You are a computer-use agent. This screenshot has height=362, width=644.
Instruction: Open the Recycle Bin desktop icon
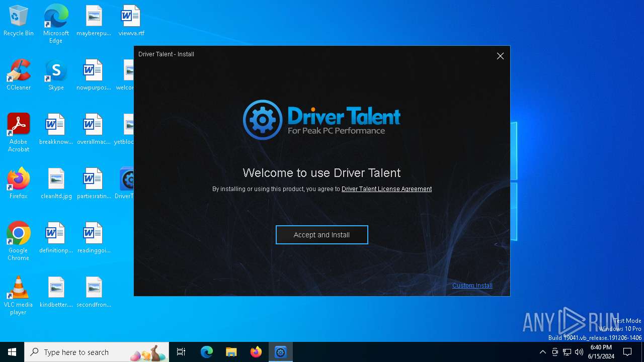[19, 21]
